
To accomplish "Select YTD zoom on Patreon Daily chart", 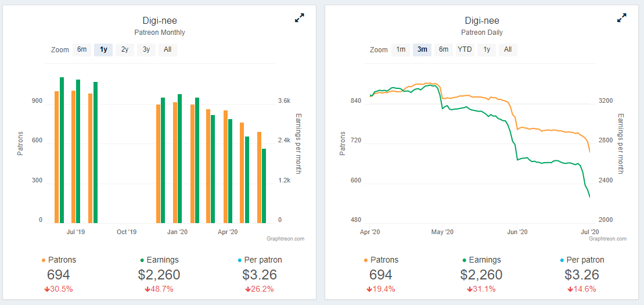I will (x=465, y=50).
